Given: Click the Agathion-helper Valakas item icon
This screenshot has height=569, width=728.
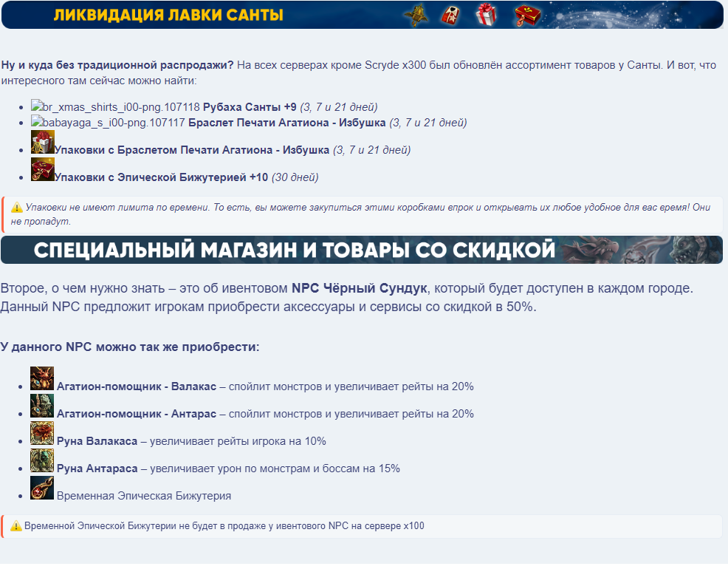Looking at the screenshot, I should click(42, 379).
